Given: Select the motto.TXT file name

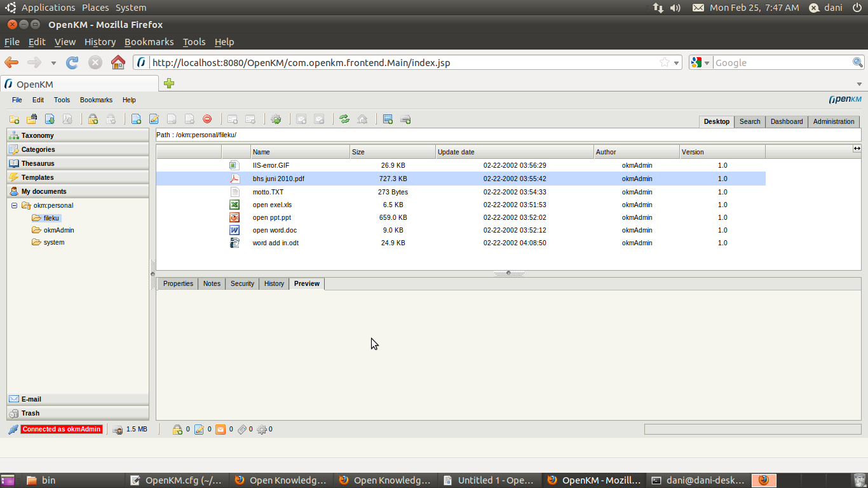Looking at the screenshot, I should pyautogui.click(x=267, y=192).
